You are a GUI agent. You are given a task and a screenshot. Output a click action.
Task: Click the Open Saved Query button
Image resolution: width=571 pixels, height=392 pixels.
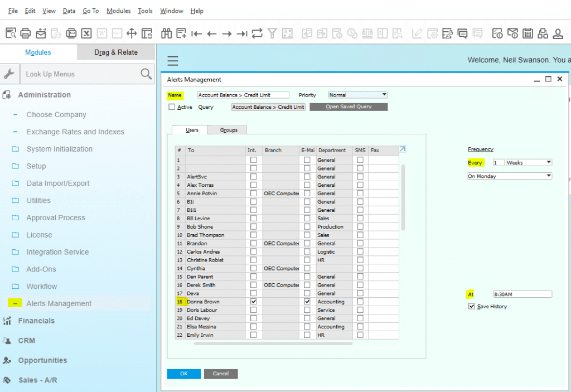(349, 107)
